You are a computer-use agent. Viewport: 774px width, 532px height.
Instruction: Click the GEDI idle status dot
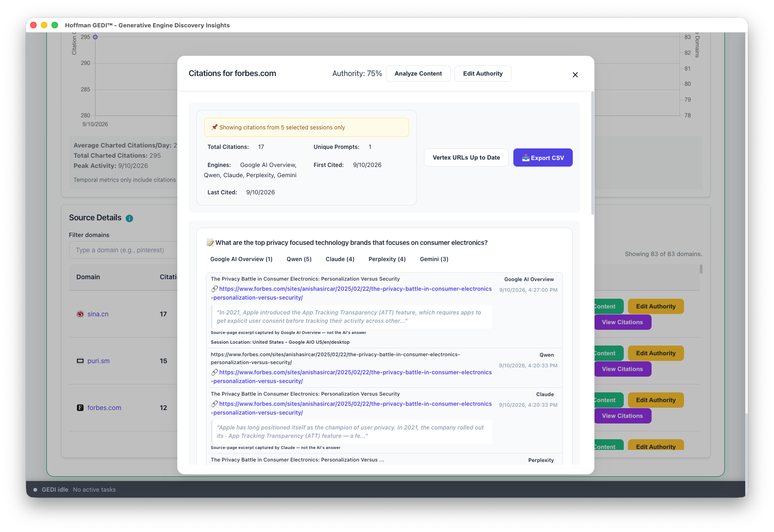pos(35,490)
